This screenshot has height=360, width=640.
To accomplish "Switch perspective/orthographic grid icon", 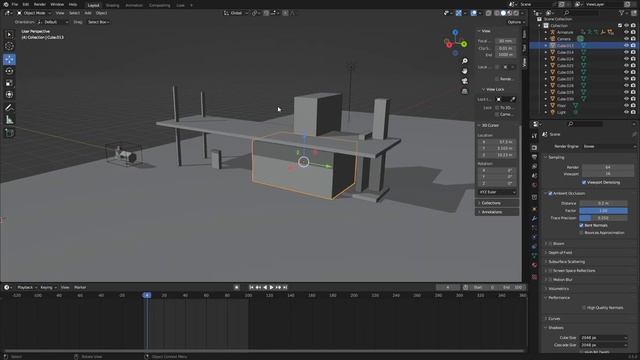I will 464,91.
